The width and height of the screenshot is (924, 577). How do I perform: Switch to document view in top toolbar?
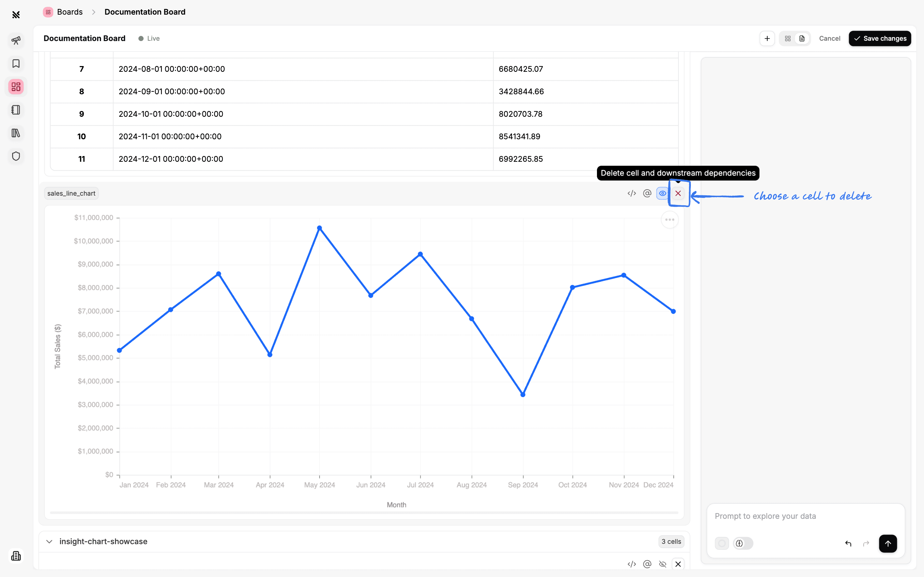[802, 38]
